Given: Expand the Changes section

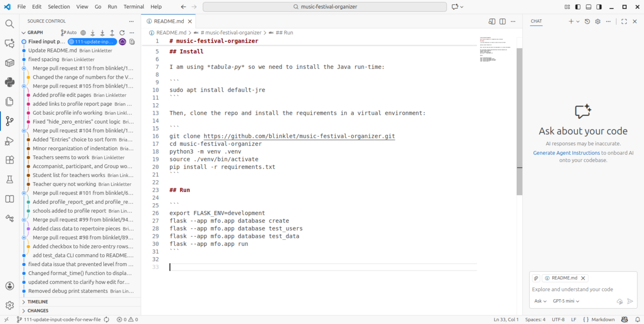Looking at the screenshot, I should [38, 311].
